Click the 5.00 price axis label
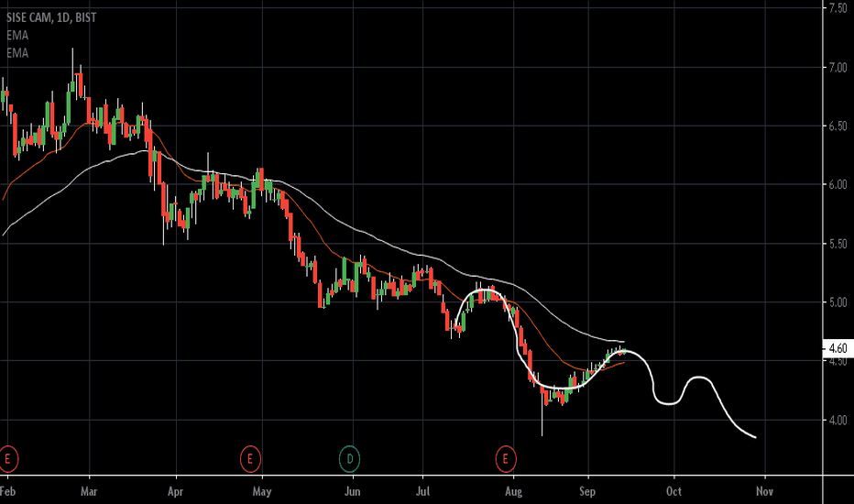Image resolution: width=854 pixels, height=504 pixels. [838, 302]
